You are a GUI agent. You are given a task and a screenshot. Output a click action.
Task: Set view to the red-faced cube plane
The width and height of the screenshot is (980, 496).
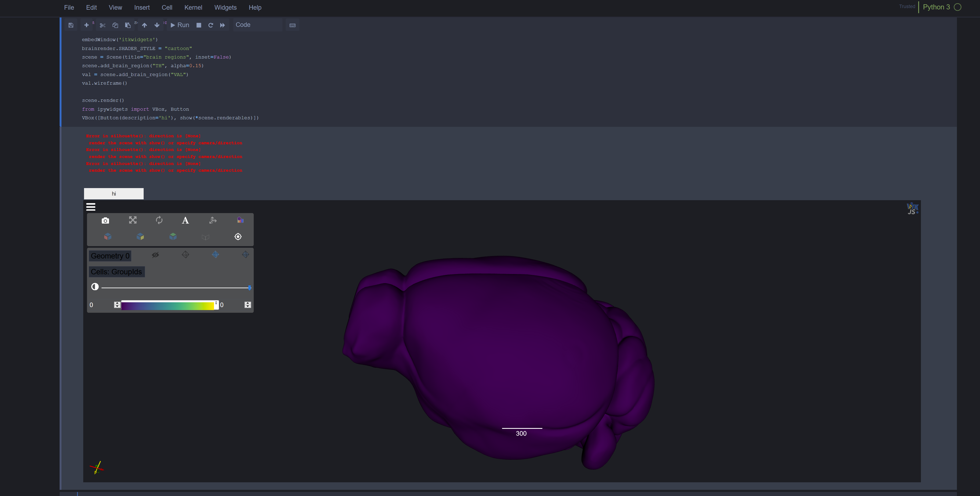pos(108,236)
